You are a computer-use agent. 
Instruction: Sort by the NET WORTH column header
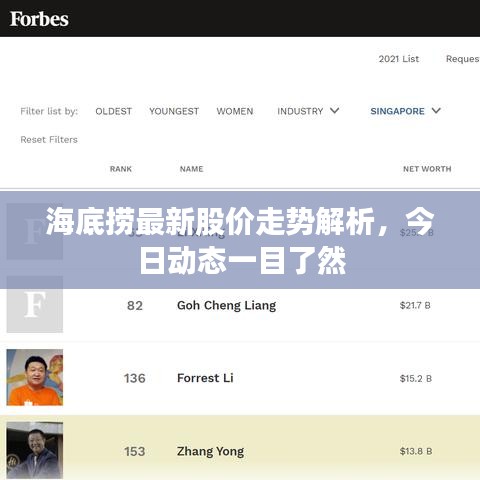(x=427, y=169)
